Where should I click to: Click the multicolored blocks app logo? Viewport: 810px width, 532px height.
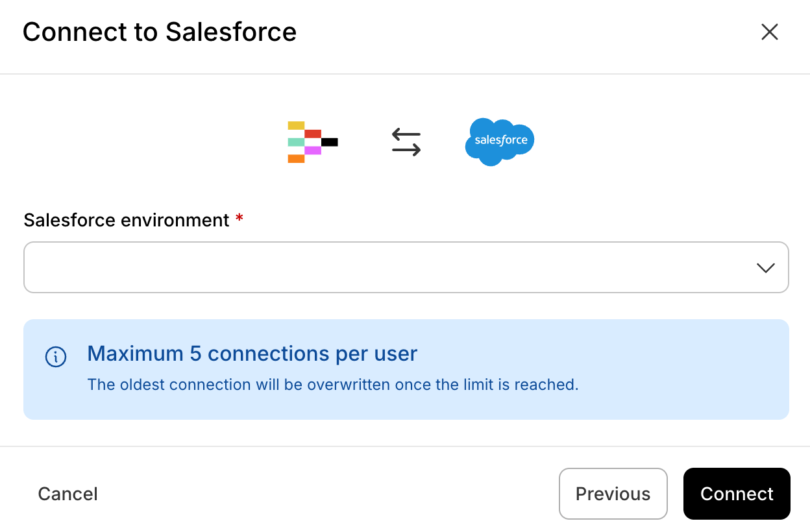(x=312, y=141)
